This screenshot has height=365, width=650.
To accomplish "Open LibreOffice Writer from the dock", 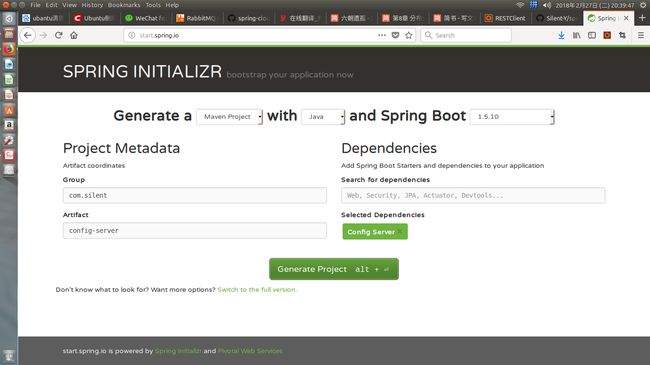I will point(9,64).
